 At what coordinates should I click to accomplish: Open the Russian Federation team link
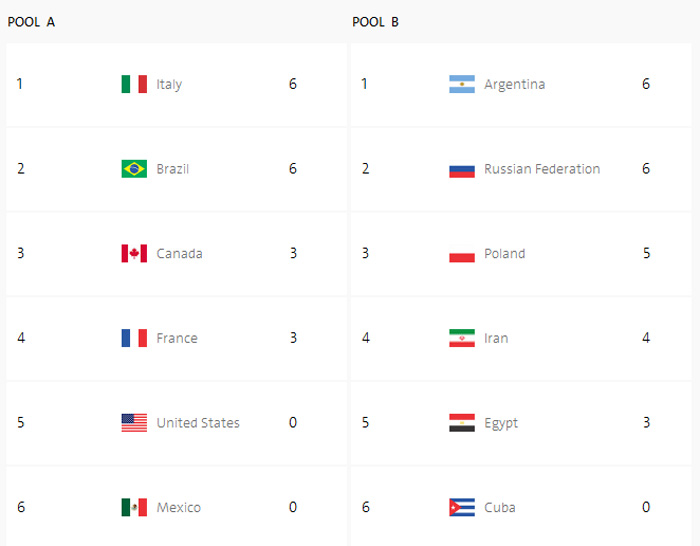(x=542, y=169)
